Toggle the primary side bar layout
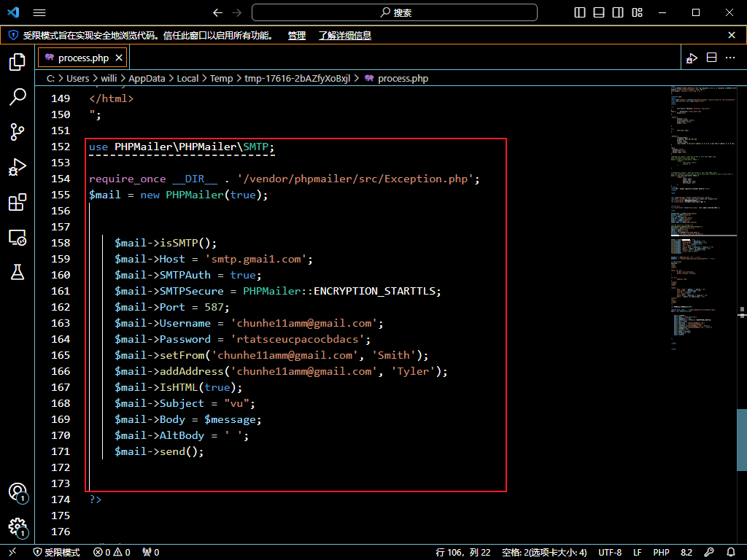 click(581, 12)
